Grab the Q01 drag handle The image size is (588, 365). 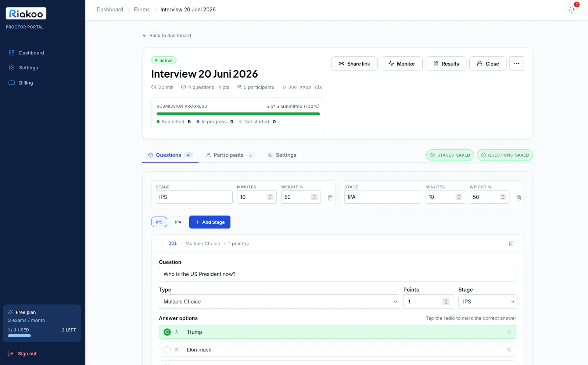pyautogui.click(x=162, y=243)
